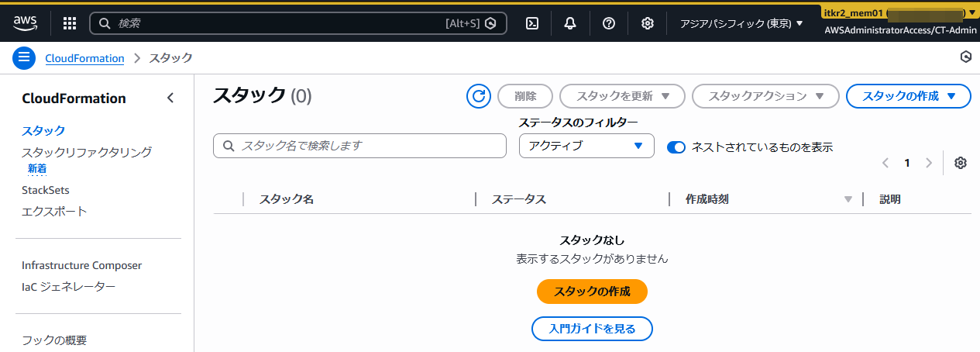
Task: Open StackSets in the sidebar
Action: [46, 190]
